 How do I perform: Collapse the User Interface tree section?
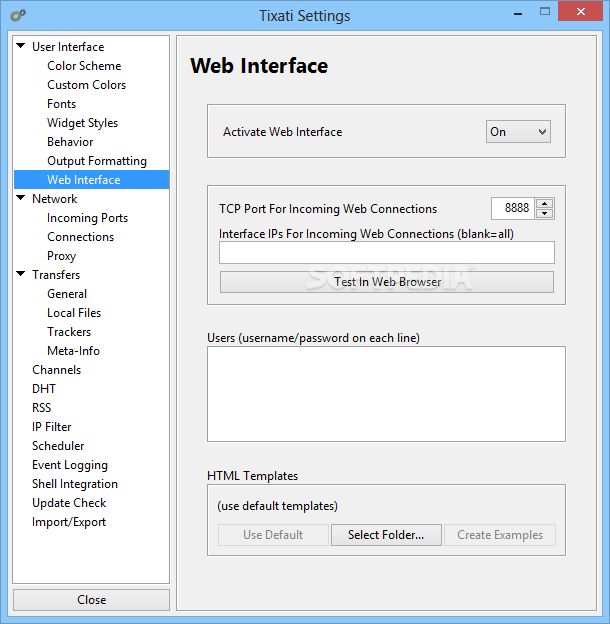pos(21,46)
